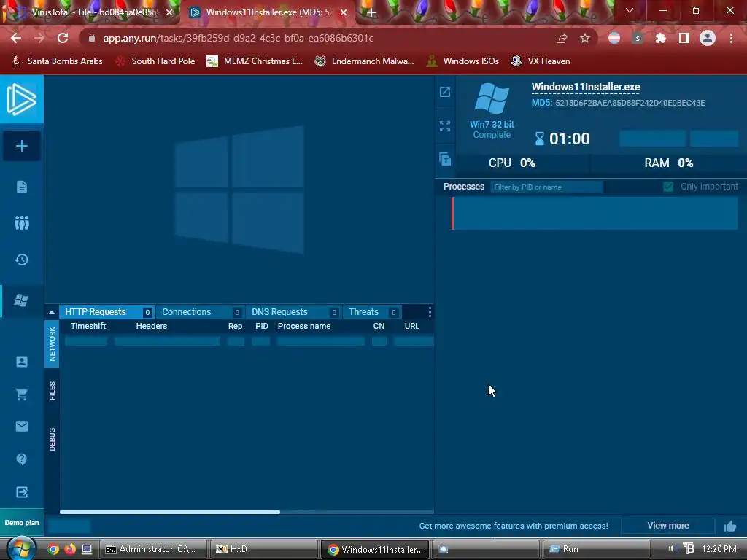Reload the page with the refresh icon
747x560 pixels.
pos(63,38)
